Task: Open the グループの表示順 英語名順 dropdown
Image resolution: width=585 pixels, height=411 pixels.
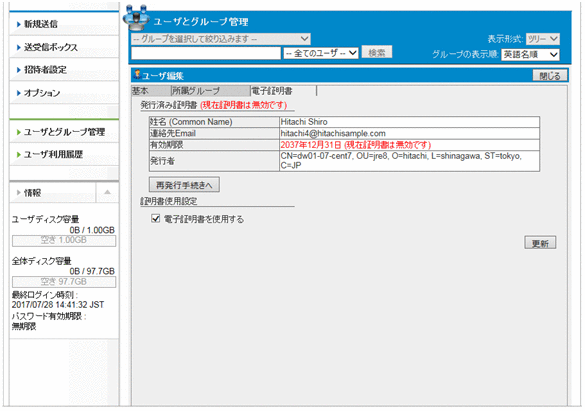Action: click(530, 54)
